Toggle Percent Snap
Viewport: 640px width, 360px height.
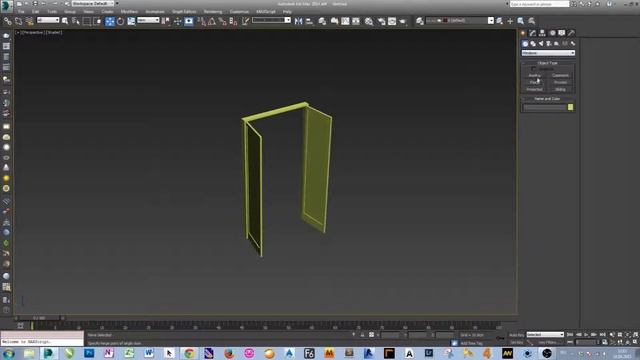coord(222,21)
